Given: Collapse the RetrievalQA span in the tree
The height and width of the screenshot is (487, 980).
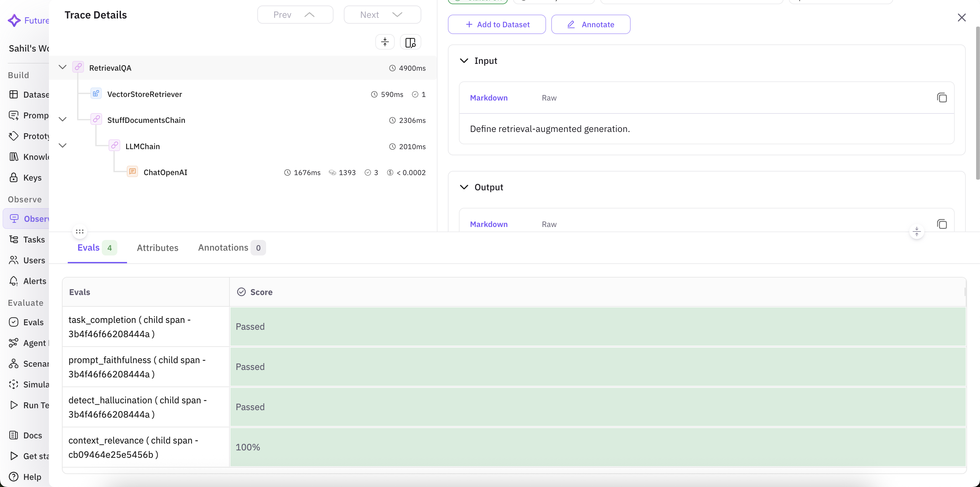Looking at the screenshot, I should point(63,67).
